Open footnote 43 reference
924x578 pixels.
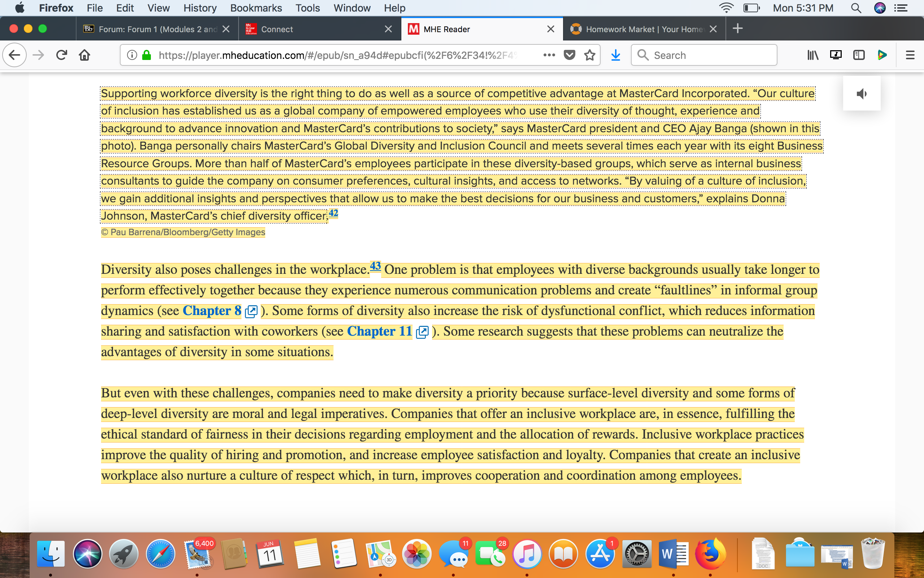pos(375,266)
